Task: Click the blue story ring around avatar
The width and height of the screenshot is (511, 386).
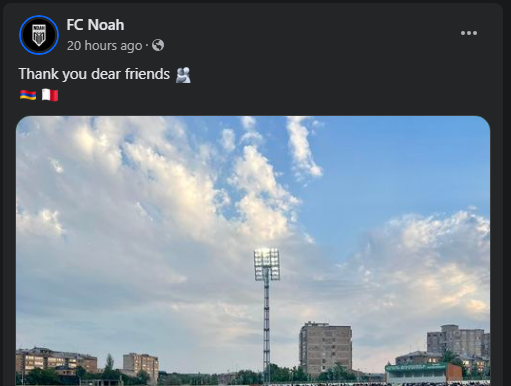Action: click(x=39, y=35)
